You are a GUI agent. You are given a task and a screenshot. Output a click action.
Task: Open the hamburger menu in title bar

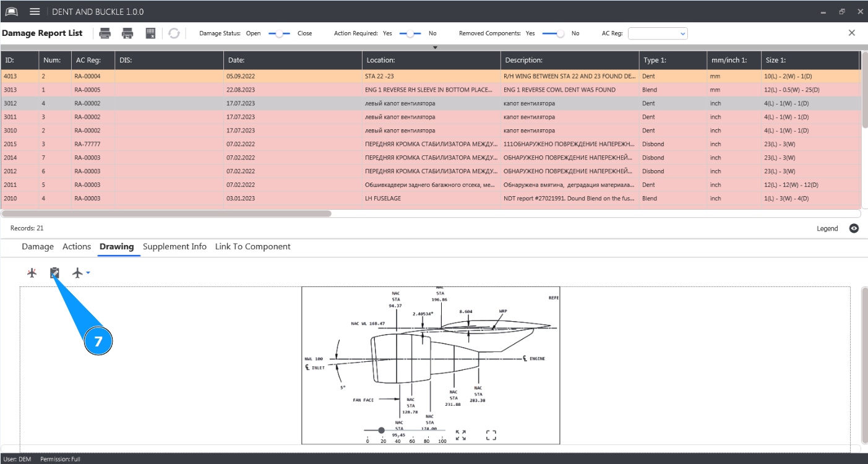click(35, 12)
